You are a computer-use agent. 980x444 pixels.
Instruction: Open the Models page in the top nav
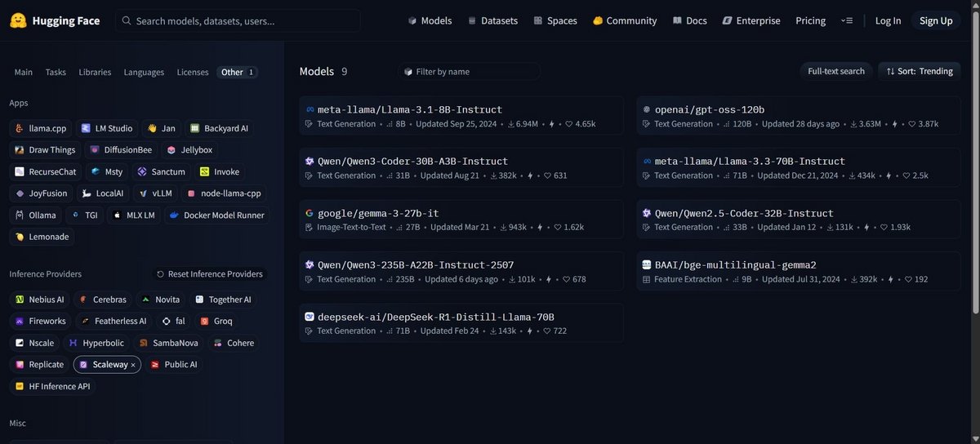pos(430,20)
